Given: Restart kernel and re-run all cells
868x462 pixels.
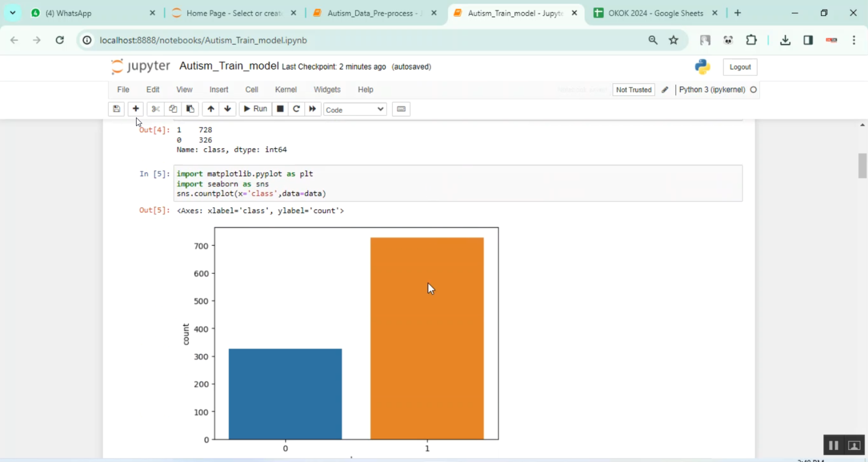Looking at the screenshot, I should coord(312,109).
